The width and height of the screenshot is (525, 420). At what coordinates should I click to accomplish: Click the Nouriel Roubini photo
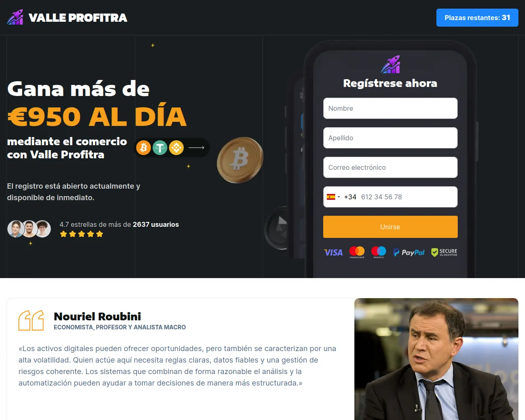[436, 359]
